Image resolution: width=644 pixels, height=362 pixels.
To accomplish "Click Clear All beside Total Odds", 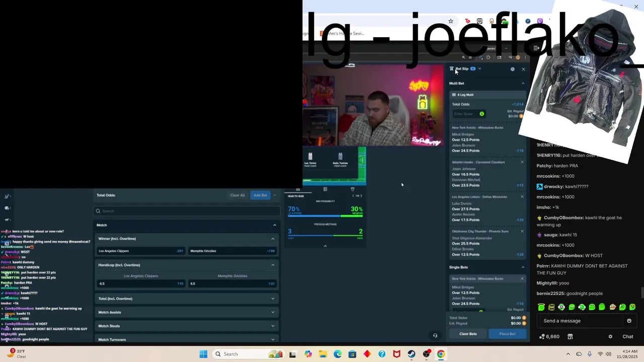I will pyautogui.click(x=237, y=195).
